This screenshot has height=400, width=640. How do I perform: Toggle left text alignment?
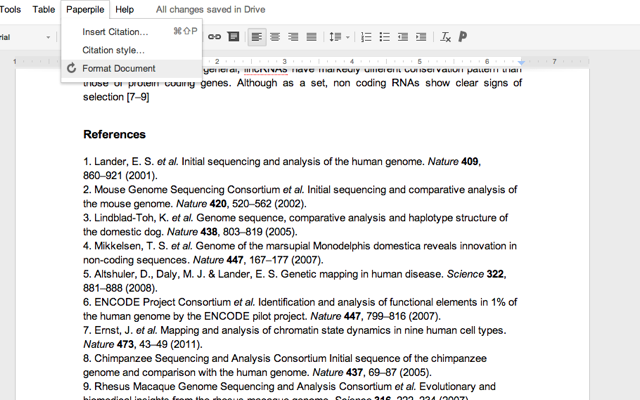click(x=257, y=37)
